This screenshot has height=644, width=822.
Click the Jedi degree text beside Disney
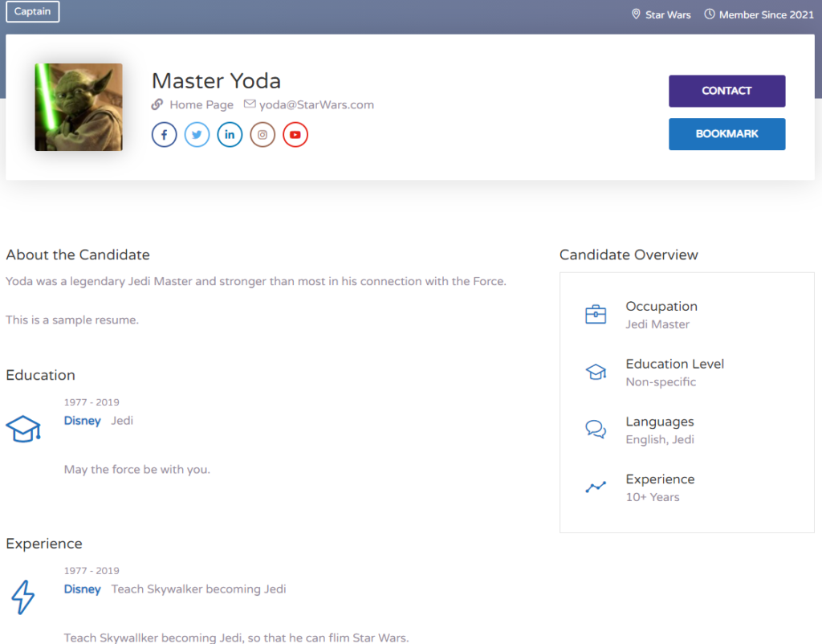click(122, 421)
